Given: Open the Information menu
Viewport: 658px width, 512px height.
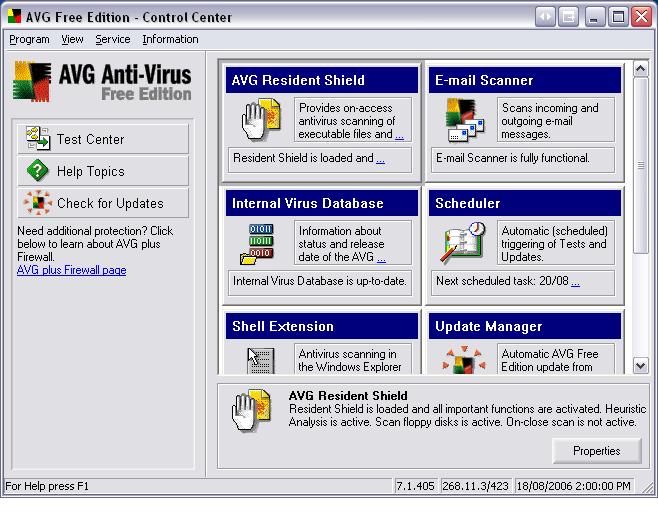Looking at the screenshot, I should pos(170,39).
